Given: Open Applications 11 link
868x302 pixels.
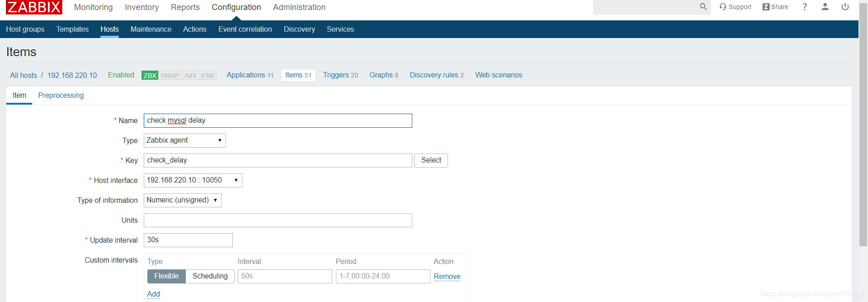Looking at the screenshot, I should tap(250, 75).
